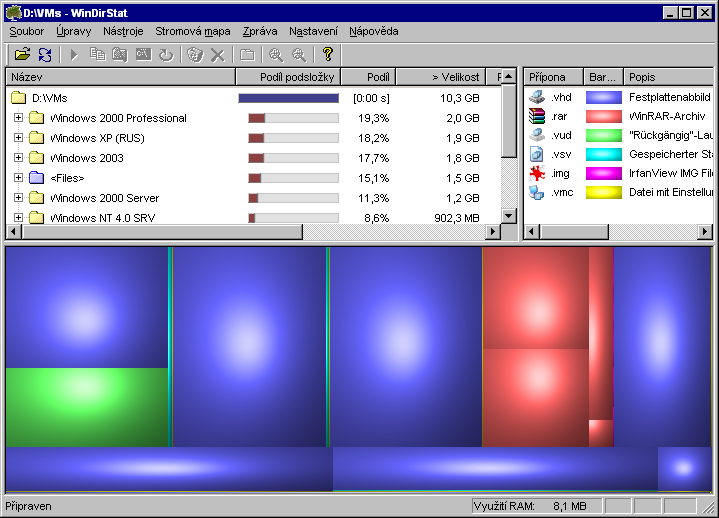Click the .img IrfanView icon
This screenshot has width=719, height=518.
tap(536, 173)
